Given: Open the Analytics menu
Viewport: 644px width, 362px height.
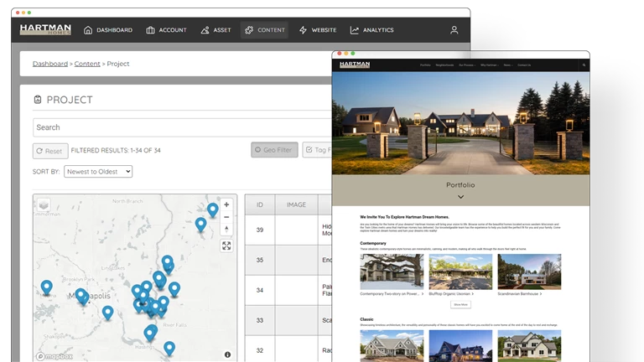Looking at the screenshot, I should pyautogui.click(x=371, y=30).
